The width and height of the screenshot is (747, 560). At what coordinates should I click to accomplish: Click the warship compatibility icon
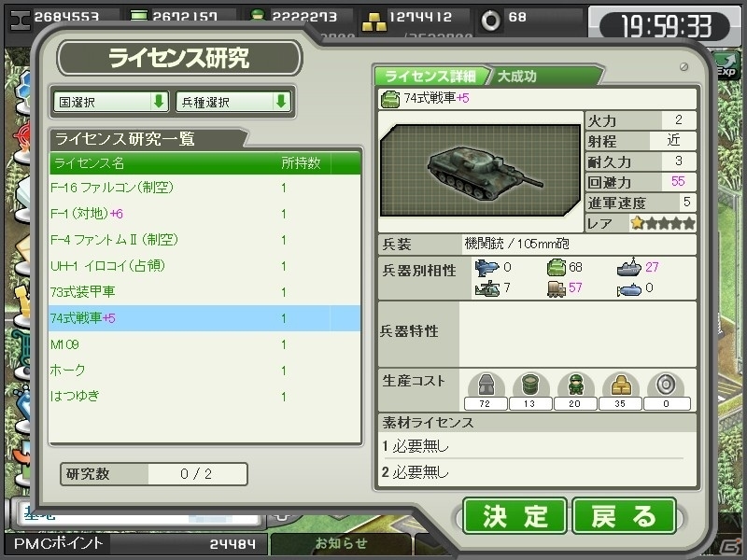[x=629, y=267]
